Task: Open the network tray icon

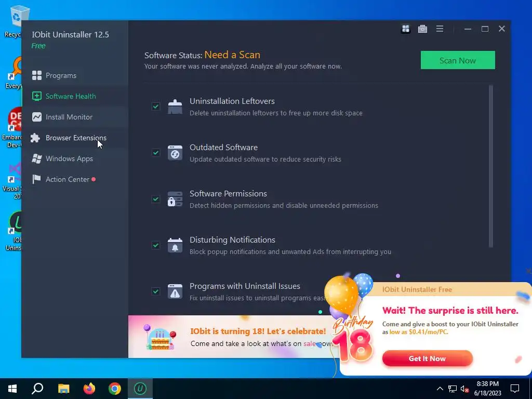Action: point(453,389)
